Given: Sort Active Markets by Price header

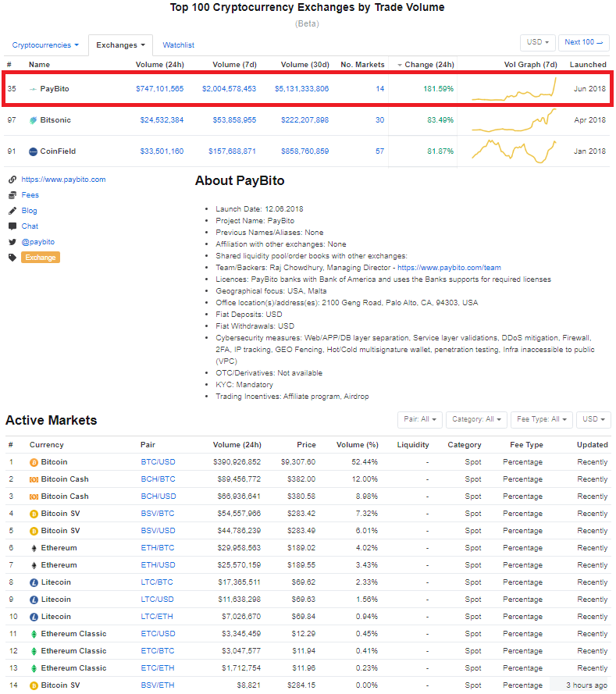Looking at the screenshot, I should click(306, 445).
